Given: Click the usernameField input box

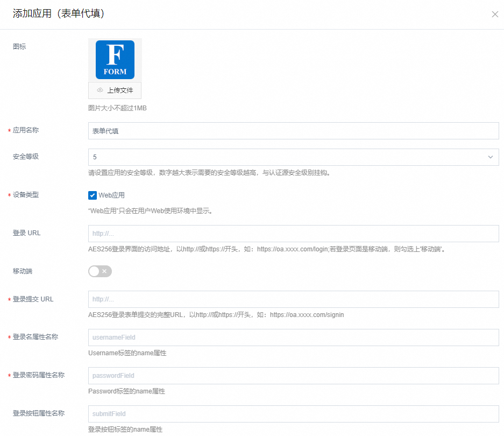Looking at the screenshot, I should point(293,337).
